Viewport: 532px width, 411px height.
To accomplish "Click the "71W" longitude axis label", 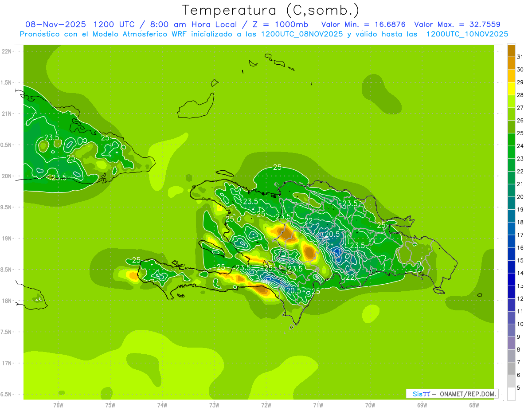I will 318,405.
